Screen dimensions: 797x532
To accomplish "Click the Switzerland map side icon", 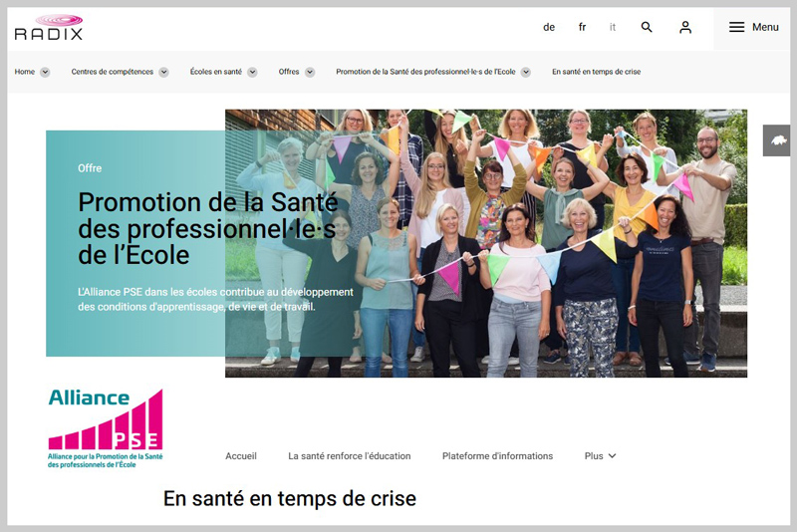I will (777, 140).
